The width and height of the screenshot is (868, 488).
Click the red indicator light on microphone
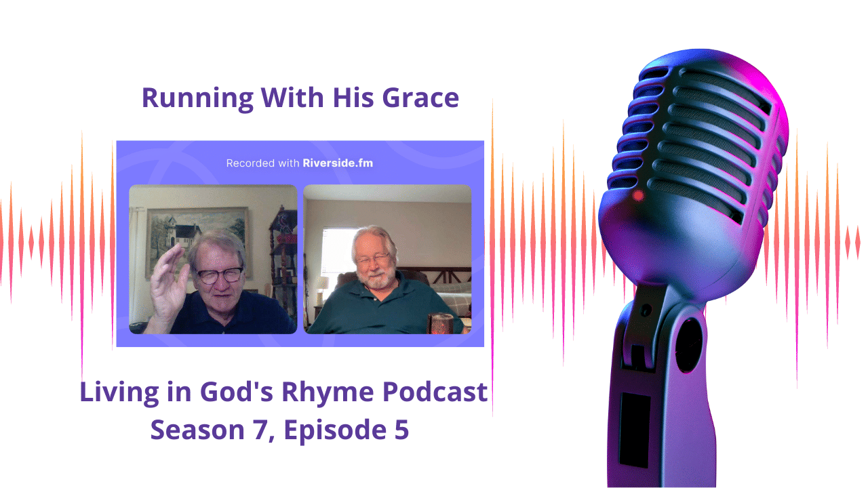(x=638, y=196)
